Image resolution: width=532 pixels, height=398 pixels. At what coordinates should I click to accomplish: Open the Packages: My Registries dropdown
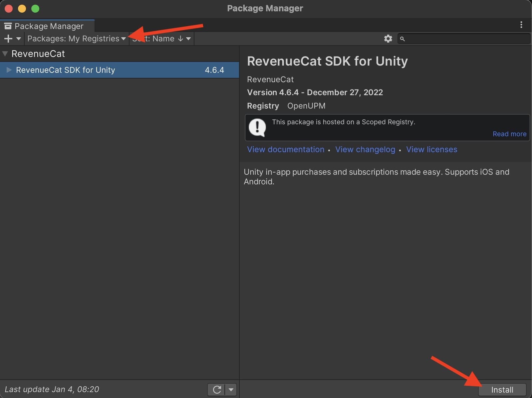[76, 39]
